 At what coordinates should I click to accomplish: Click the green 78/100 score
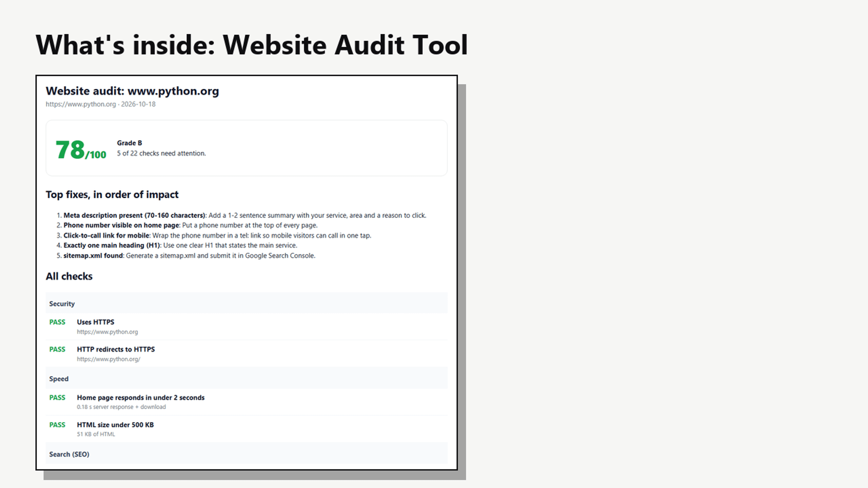pos(81,150)
